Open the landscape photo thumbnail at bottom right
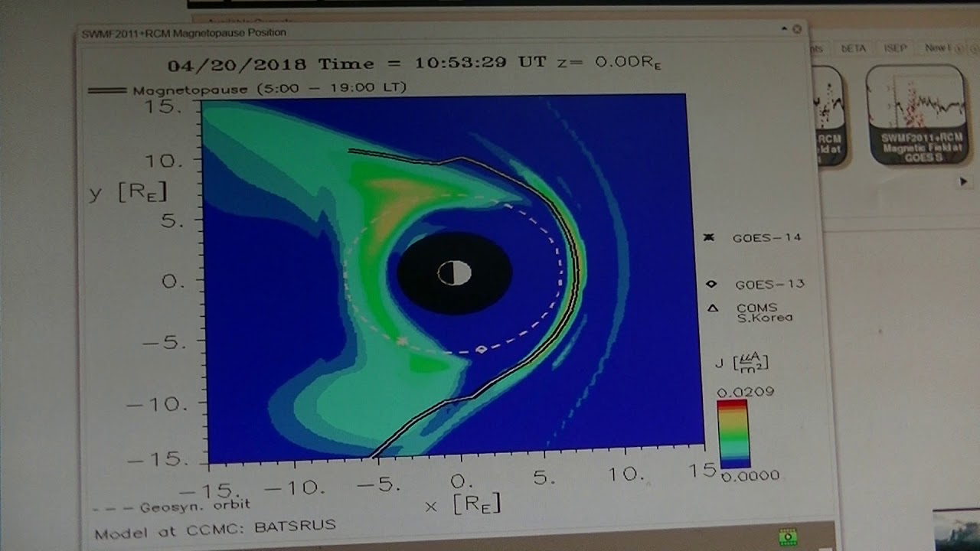The image size is (980, 551). point(956,530)
